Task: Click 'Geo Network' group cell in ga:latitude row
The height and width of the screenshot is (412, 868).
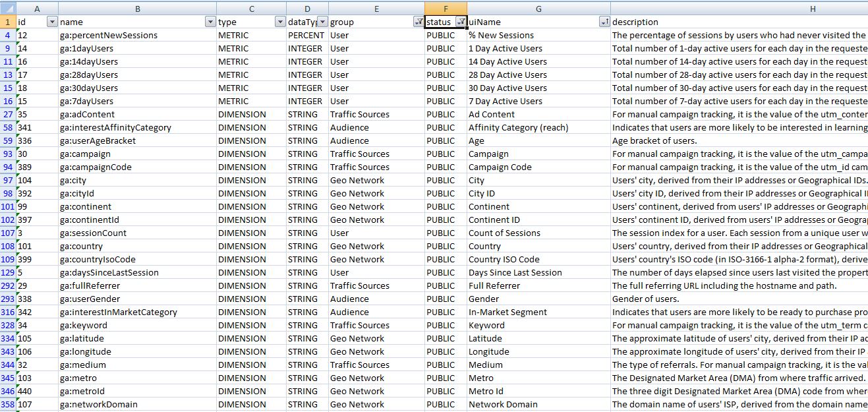Action: pyautogui.click(x=376, y=338)
